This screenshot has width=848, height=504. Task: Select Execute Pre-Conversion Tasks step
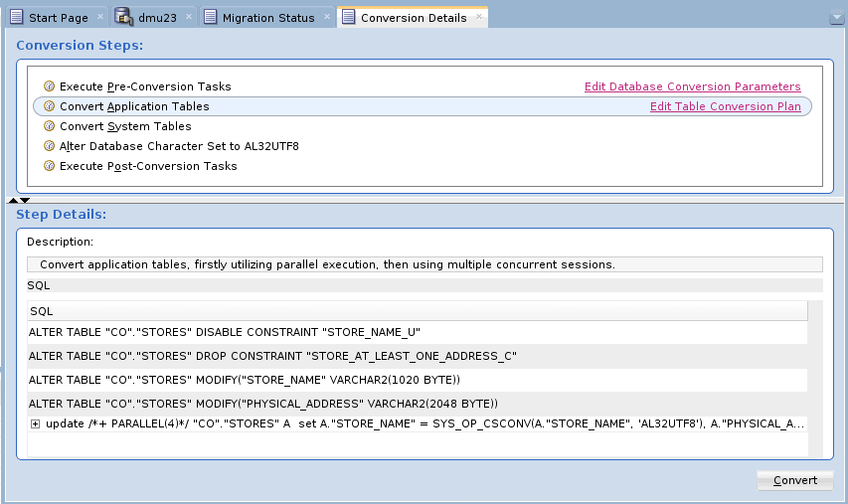click(x=145, y=86)
